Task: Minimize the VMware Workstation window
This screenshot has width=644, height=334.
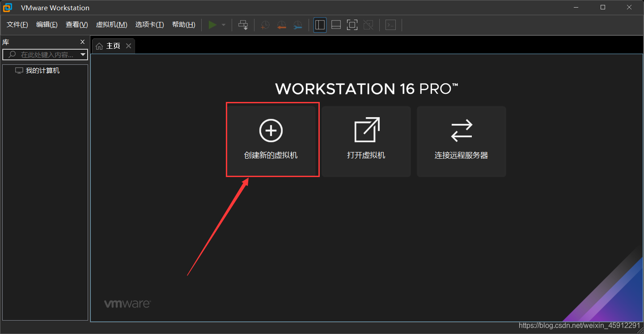Action: click(577, 8)
